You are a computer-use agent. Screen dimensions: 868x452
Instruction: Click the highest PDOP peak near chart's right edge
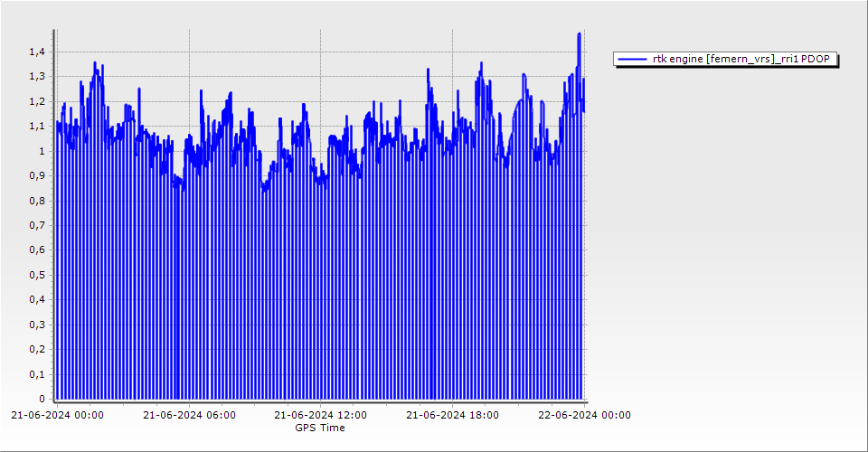coord(579,34)
